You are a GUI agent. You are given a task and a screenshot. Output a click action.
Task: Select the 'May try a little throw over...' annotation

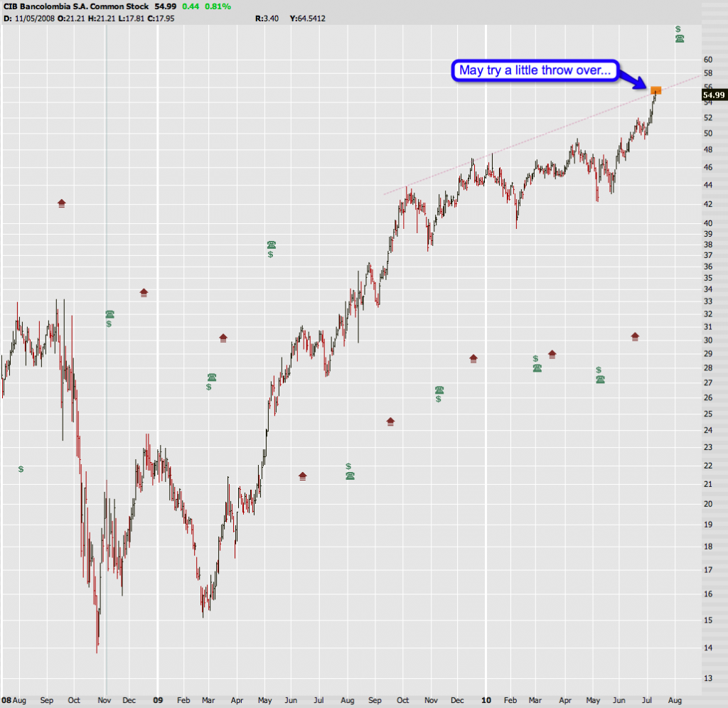coord(535,70)
